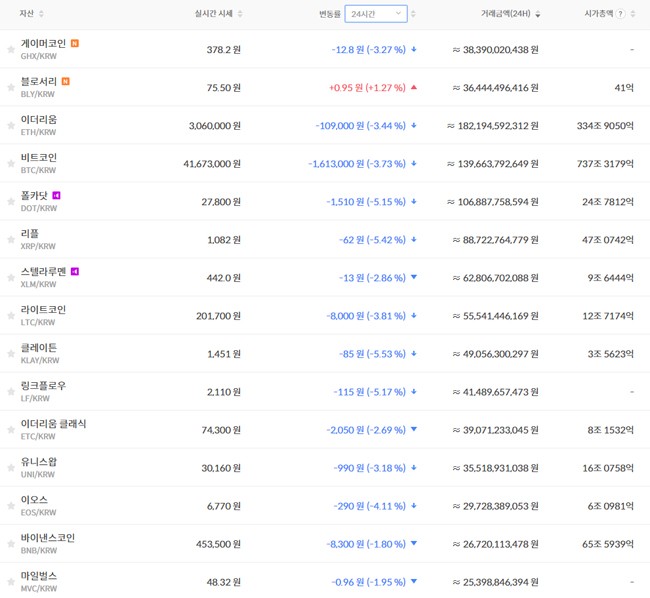Viewport: 650px width, 598px height.
Task: Open the 이더리움 클래식 asset link
Action: click(x=53, y=424)
